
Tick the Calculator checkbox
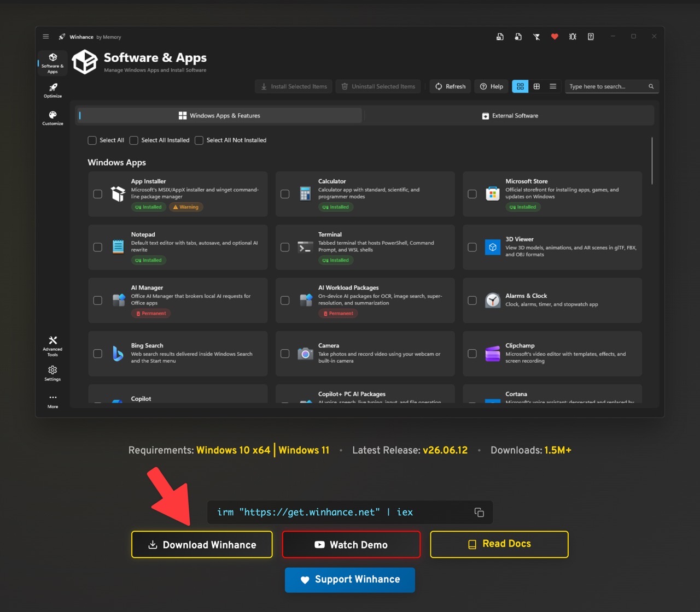pos(285,194)
